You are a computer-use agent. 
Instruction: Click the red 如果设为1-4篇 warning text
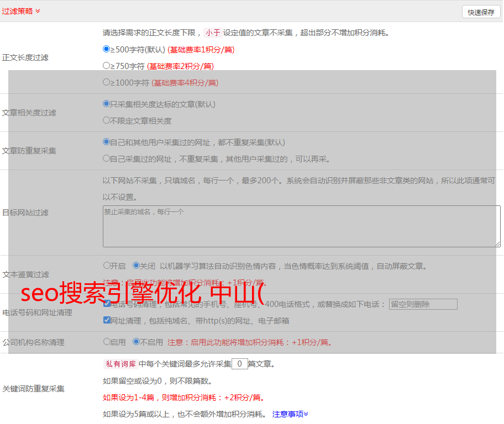tap(183, 397)
